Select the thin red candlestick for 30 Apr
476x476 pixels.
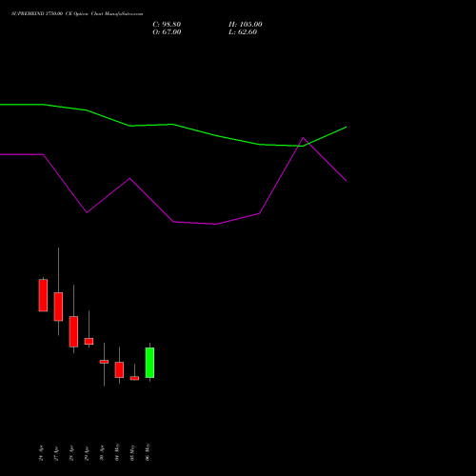coord(104,362)
